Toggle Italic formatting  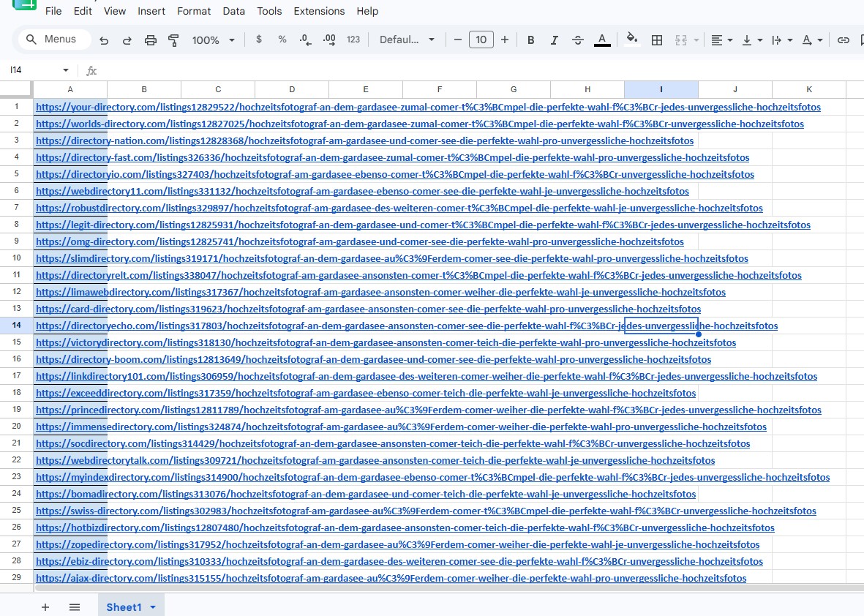555,40
